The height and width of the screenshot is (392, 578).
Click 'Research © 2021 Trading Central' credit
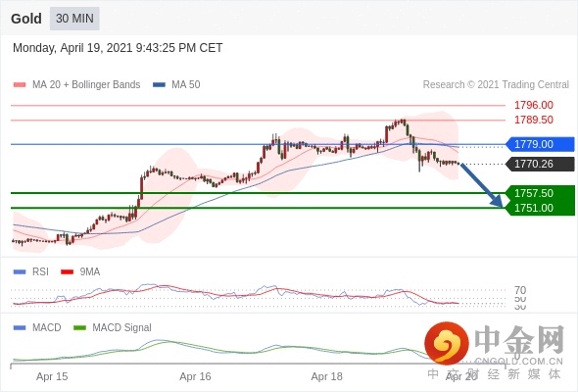pyautogui.click(x=496, y=85)
